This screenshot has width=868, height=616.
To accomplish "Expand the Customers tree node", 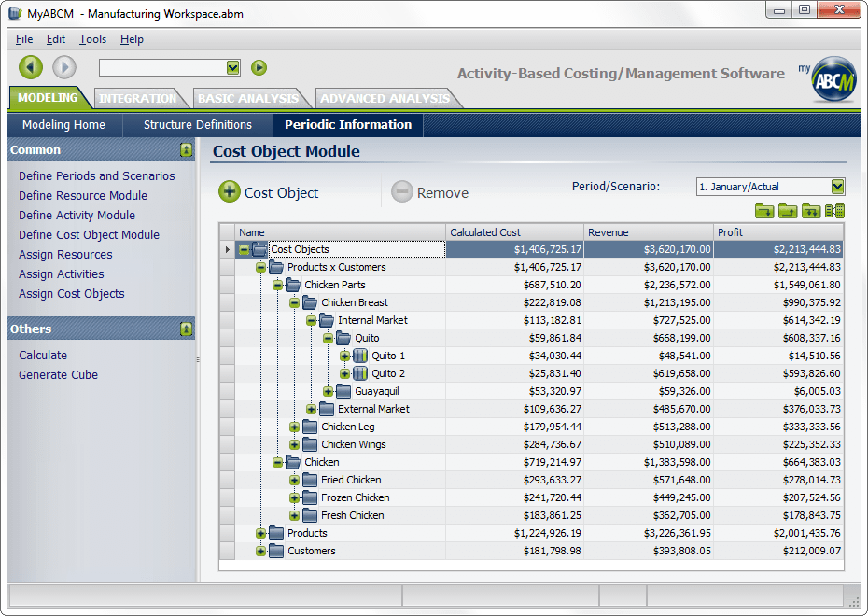I will (260, 551).
